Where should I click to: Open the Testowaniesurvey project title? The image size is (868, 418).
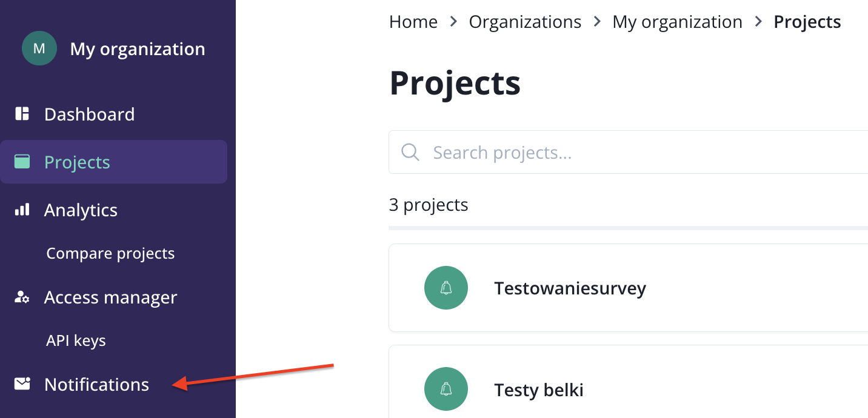point(570,288)
